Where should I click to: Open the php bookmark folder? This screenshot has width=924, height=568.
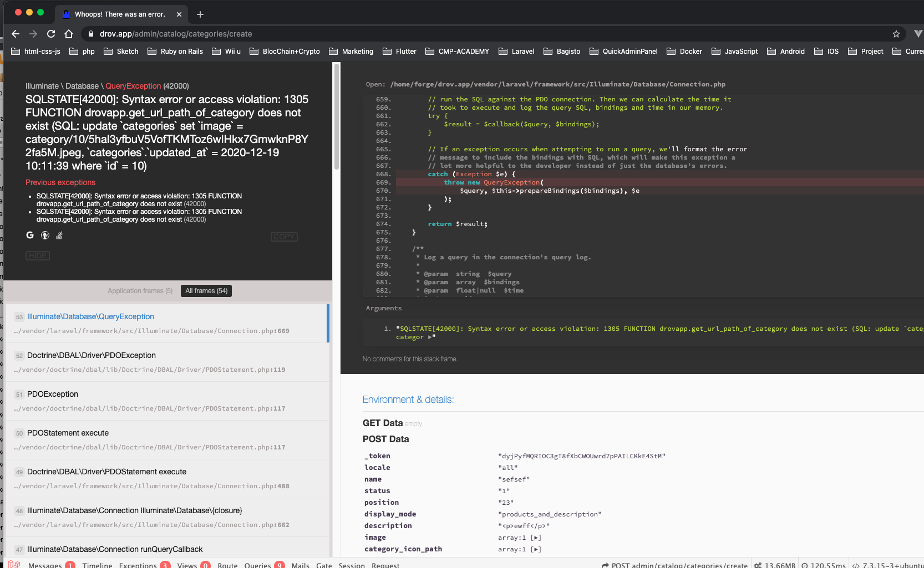(82, 52)
